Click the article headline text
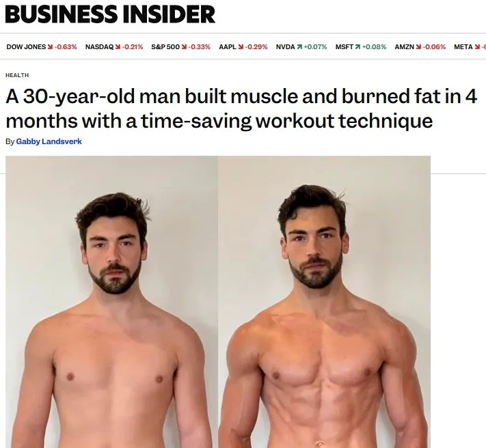486x448 pixels. tap(241, 109)
